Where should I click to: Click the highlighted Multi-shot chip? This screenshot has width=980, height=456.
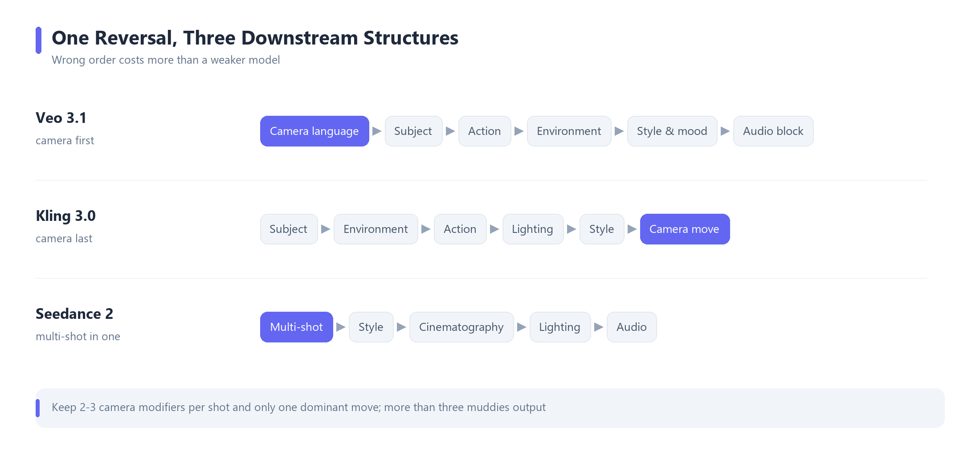297,327
